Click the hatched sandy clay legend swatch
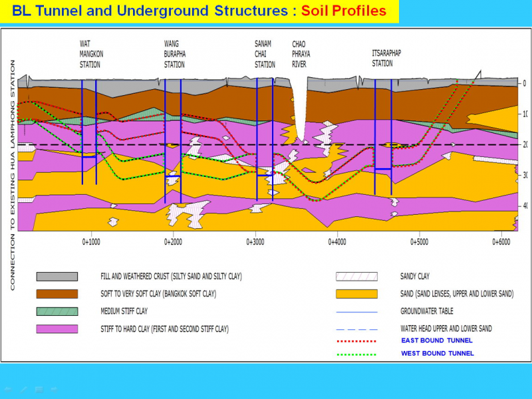 click(357, 276)
